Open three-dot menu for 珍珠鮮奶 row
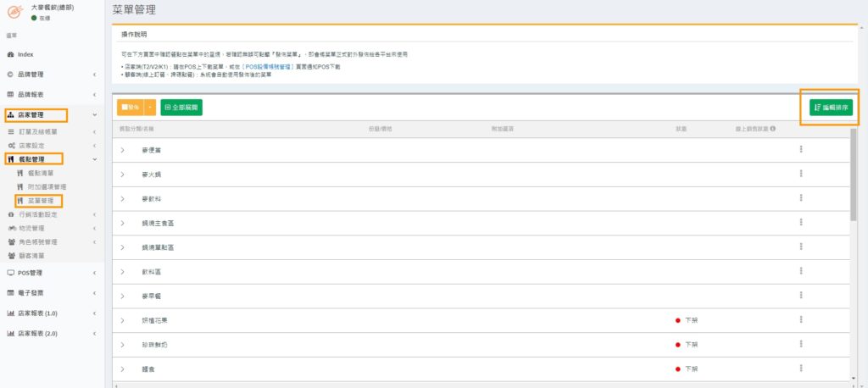 800,345
